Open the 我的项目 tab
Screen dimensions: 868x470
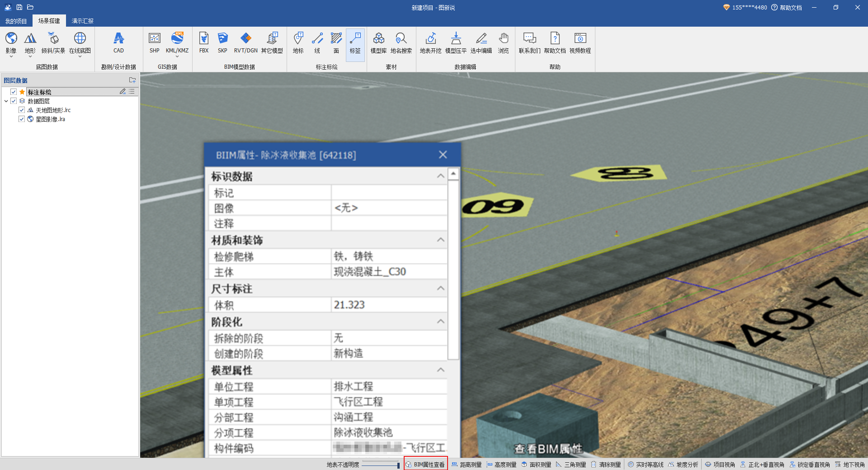click(x=16, y=21)
